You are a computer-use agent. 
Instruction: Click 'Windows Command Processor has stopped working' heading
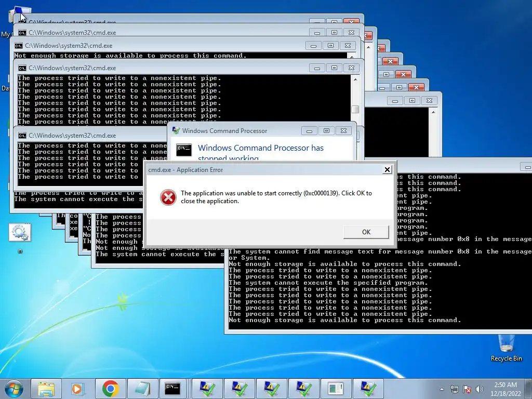click(261, 153)
